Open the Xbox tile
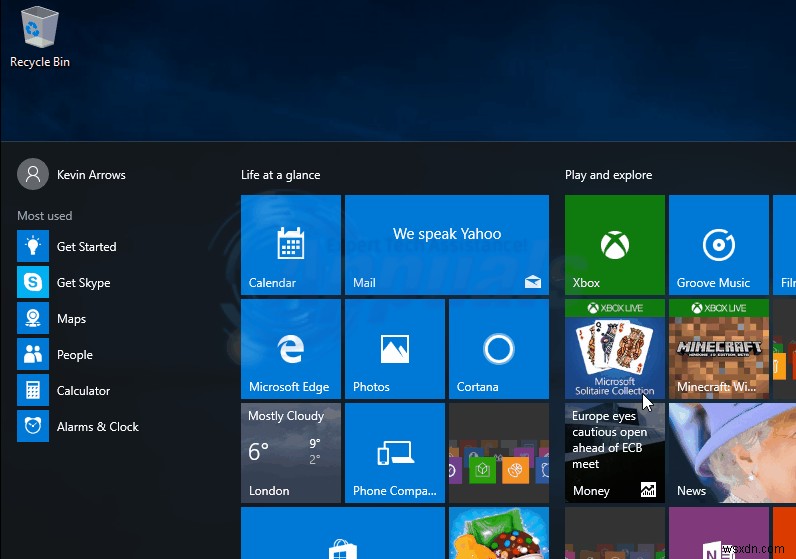796x559 pixels. [x=615, y=245]
